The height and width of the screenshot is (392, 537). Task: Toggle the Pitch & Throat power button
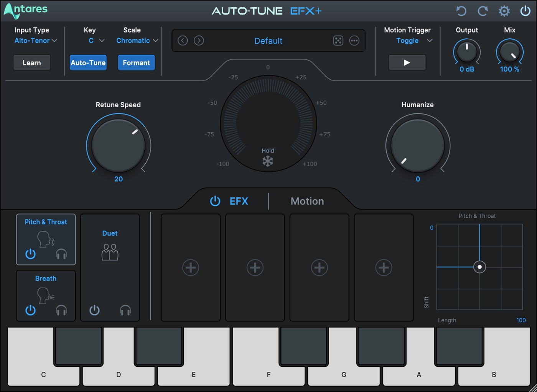(x=31, y=254)
